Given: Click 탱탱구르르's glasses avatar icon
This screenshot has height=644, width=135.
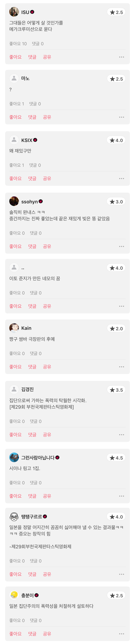Looking at the screenshot, I should [14, 517].
